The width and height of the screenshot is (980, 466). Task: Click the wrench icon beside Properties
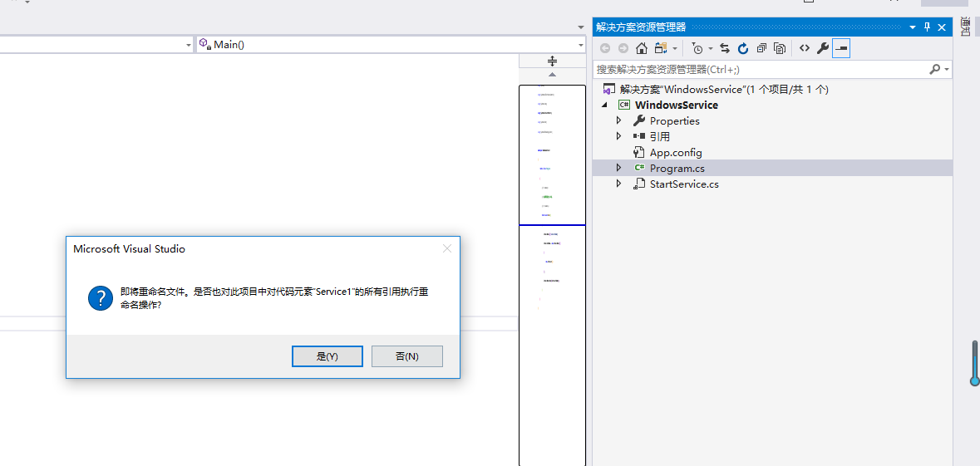pyautogui.click(x=638, y=120)
